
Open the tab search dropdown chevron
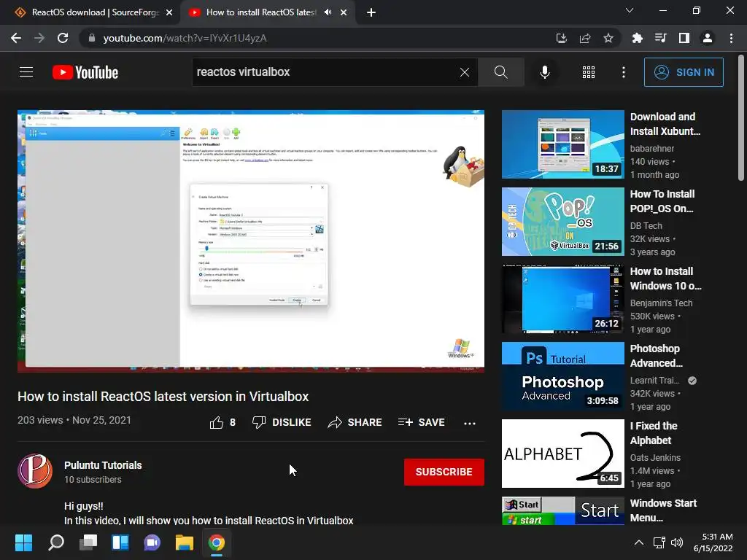pos(630,10)
